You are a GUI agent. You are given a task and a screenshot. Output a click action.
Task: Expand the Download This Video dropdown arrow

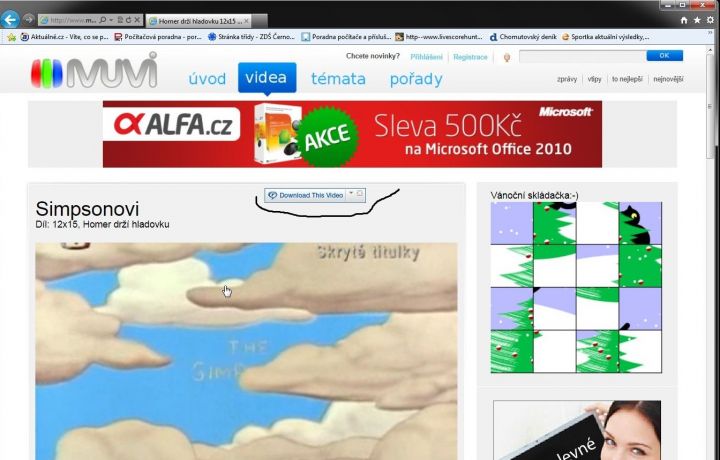[351, 194]
